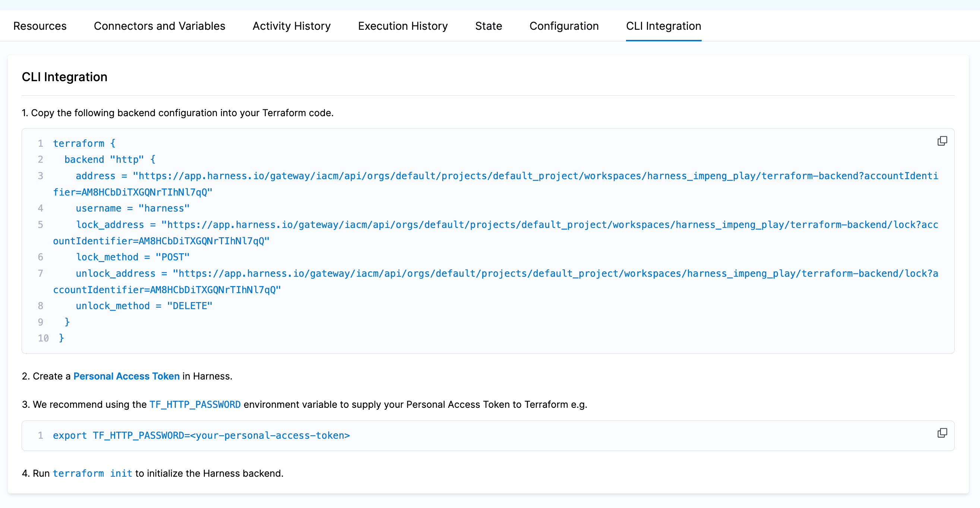Click the export command text in second code block
Image resolution: width=980 pixels, height=508 pixels.
(x=202, y=435)
